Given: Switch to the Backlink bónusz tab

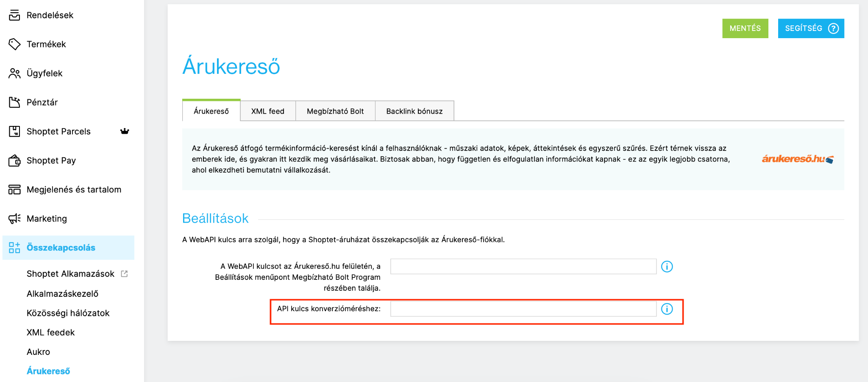Looking at the screenshot, I should pyautogui.click(x=415, y=111).
